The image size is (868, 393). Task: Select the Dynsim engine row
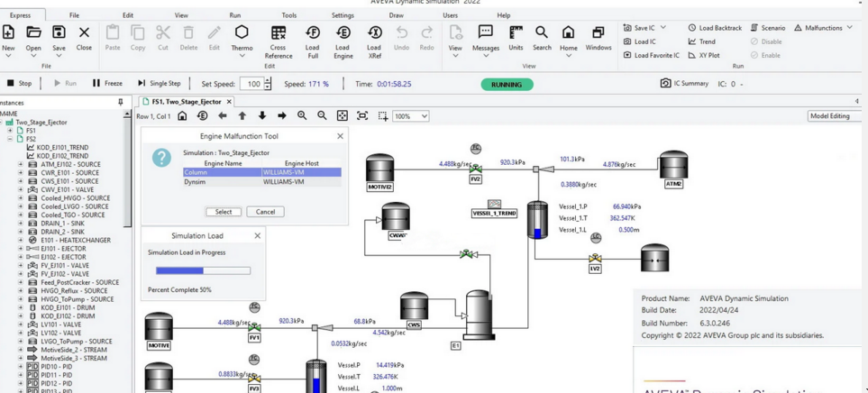pyautogui.click(x=262, y=181)
